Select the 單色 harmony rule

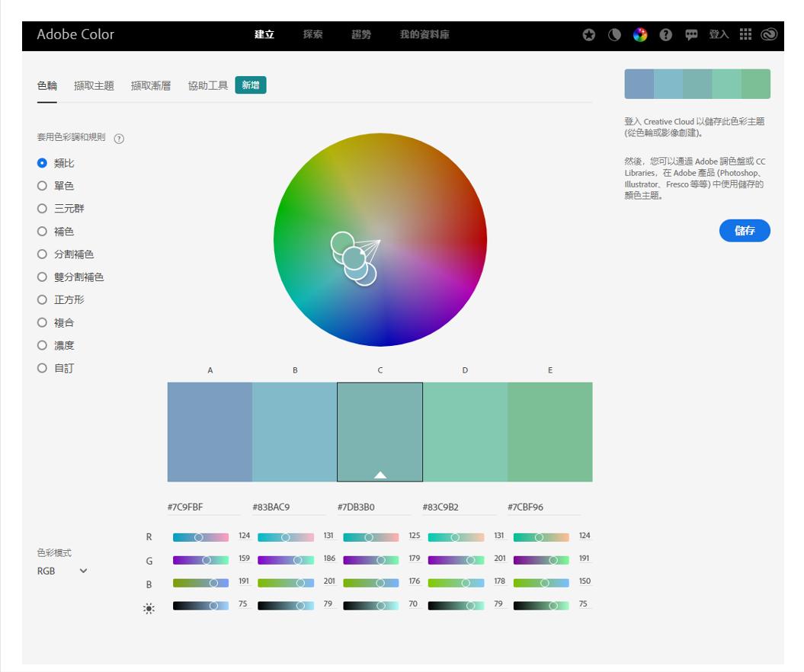click(x=43, y=186)
